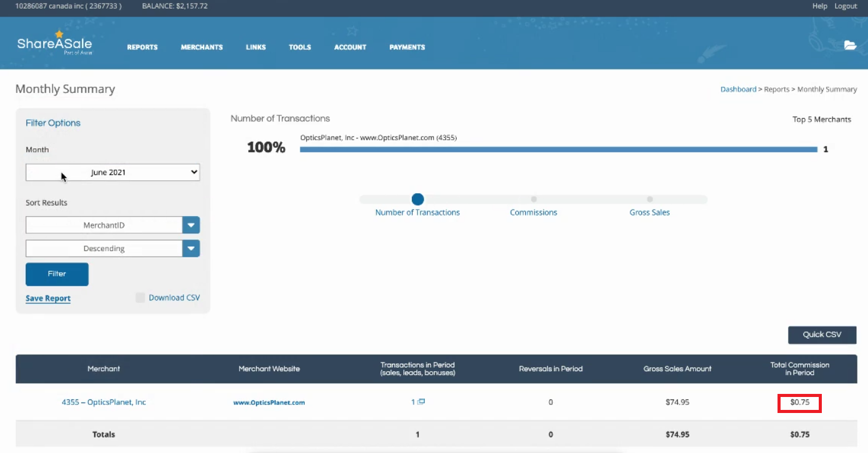
Task: Click the Gross Sales Amount column header
Action: (677, 369)
